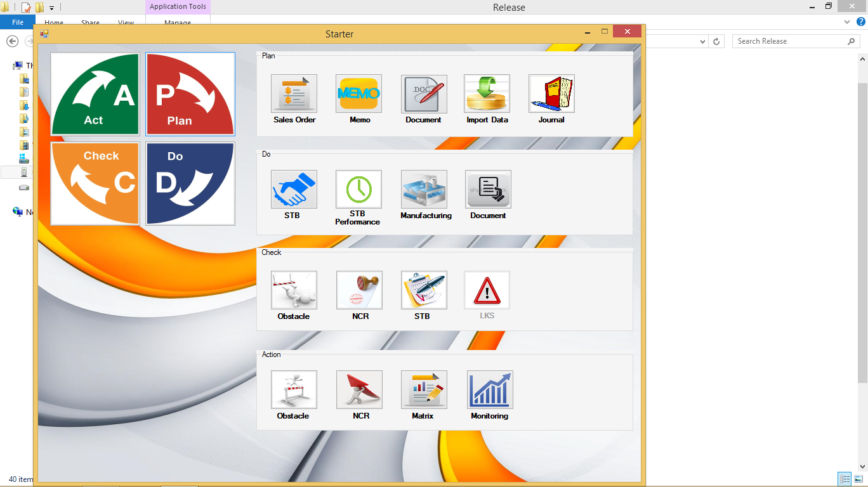Refresh the Explorer address bar location
868x487 pixels.
pyautogui.click(x=716, y=41)
